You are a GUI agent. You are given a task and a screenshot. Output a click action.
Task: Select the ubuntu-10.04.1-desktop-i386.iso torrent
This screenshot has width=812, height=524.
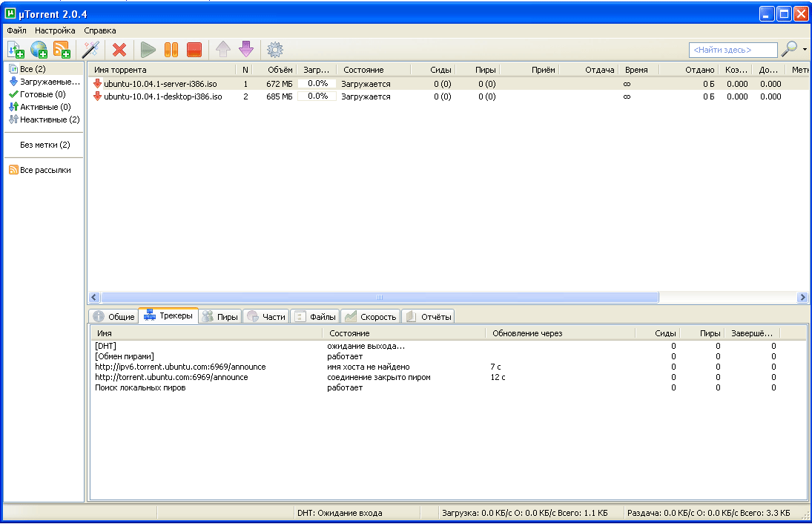click(162, 96)
